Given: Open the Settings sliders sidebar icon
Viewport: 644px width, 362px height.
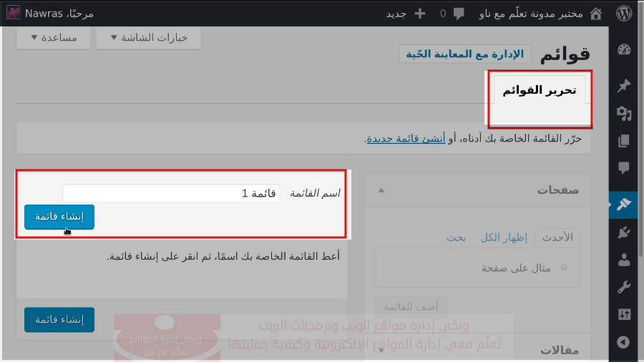Looking at the screenshot, I should (x=623, y=314).
